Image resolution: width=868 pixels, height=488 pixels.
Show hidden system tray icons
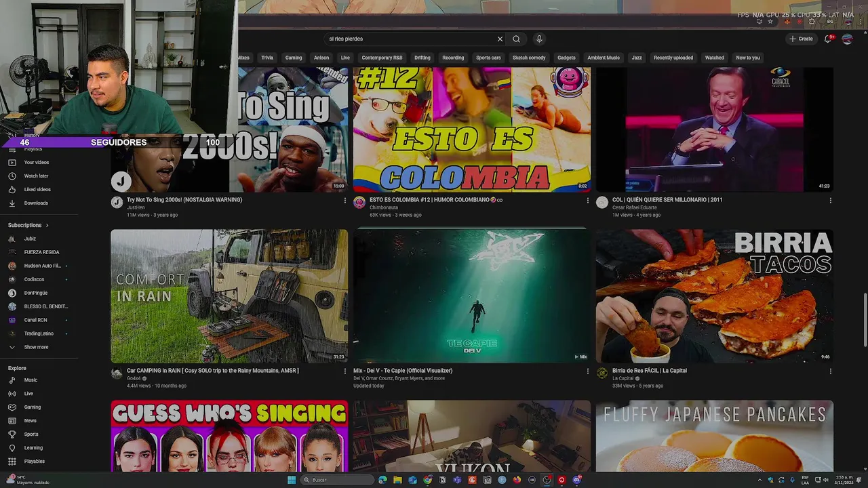(x=759, y=480)
